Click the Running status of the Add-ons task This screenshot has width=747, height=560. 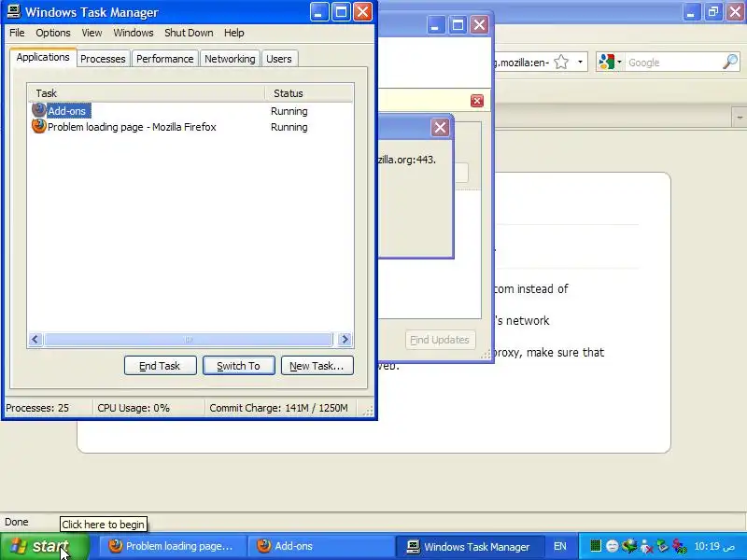(289, 111)
